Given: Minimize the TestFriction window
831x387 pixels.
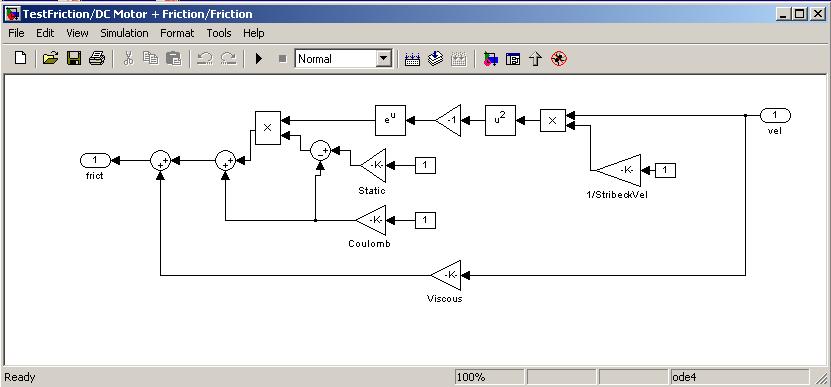Looking at the screenshot, I should click(x=784, y=14).
